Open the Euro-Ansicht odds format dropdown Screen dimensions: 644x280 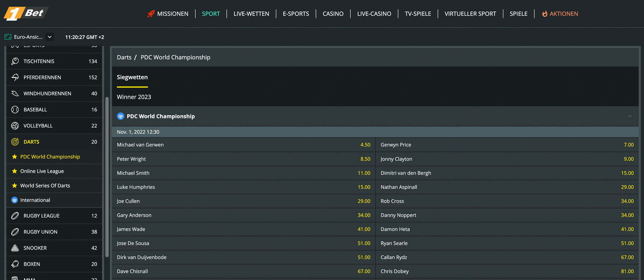(50, 37)
